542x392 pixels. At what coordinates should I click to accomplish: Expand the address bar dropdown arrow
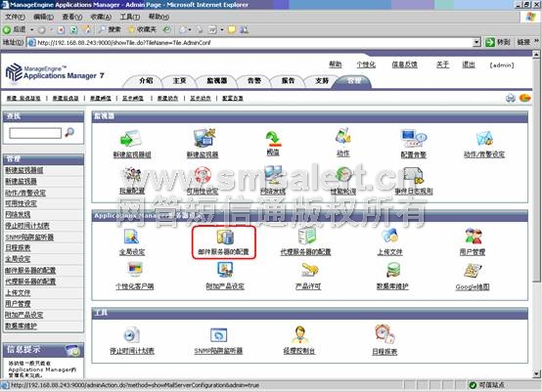(x=476, y=42)
